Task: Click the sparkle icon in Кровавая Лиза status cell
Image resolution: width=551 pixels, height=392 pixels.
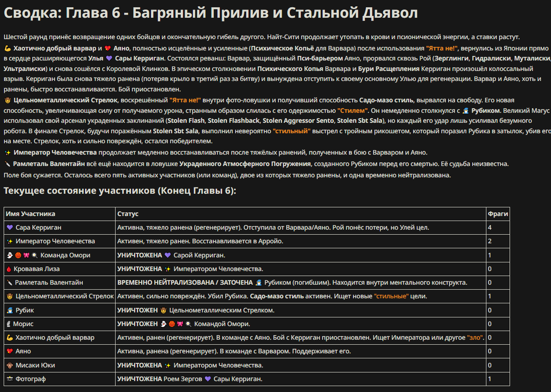Action: (167, 269)
